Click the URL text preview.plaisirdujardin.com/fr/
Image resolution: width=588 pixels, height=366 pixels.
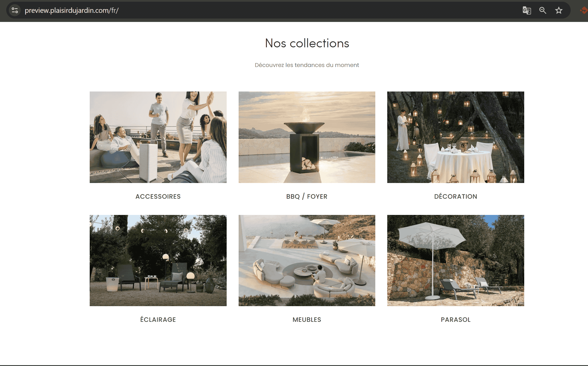tap(71, 11)
